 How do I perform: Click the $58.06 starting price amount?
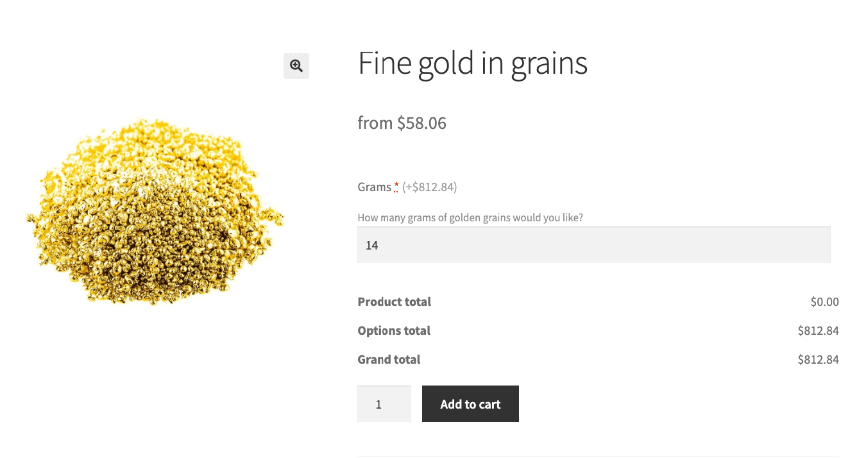click(x=421, y=123)
